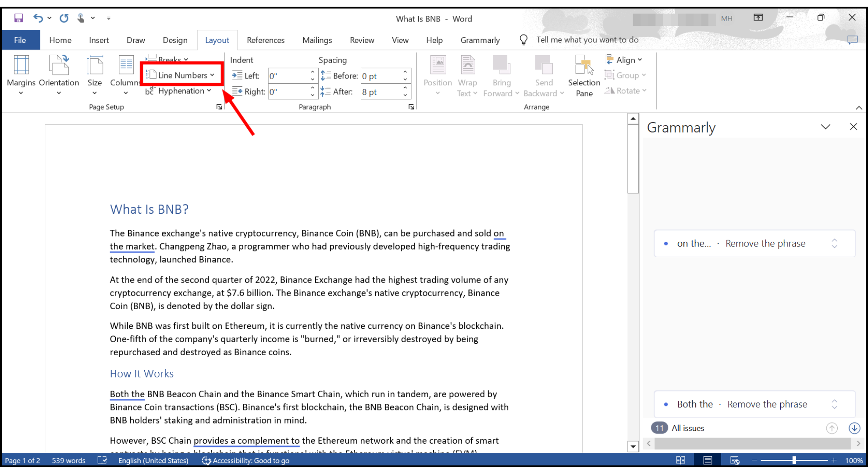Screen dimensions: 868x473
Task: Click the Rotate tool
Action: (x=626, y=91)
